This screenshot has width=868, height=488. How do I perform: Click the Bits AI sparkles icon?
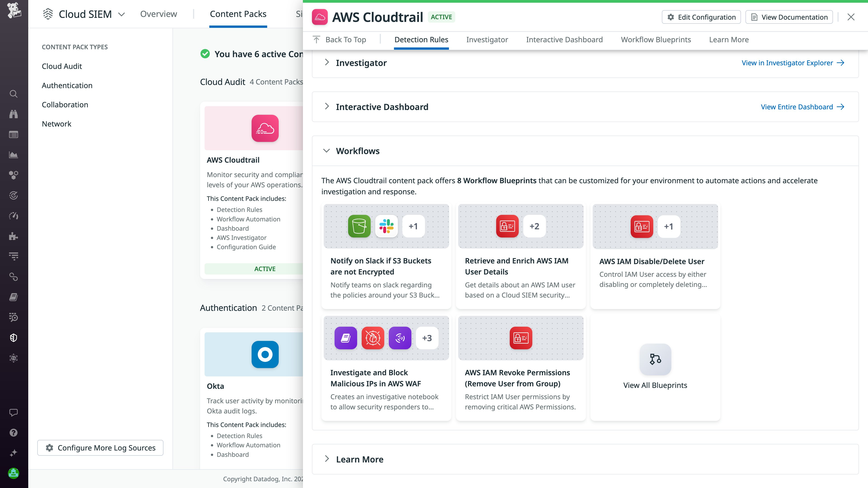14,453
